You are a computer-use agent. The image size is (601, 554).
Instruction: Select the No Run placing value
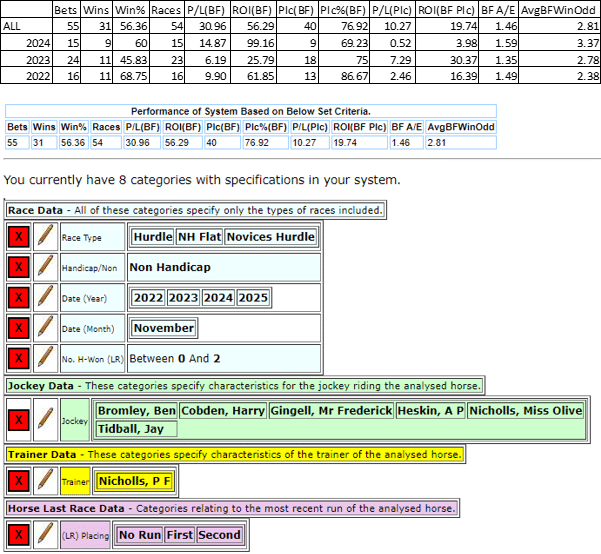point(140,535)
